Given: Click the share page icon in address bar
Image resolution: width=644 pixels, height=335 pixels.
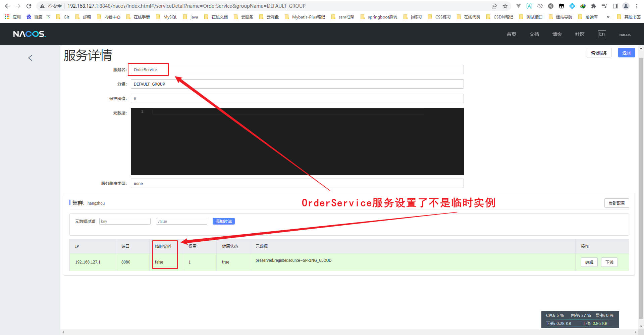Looking at the screenshot, I should (x=494, y=6).
